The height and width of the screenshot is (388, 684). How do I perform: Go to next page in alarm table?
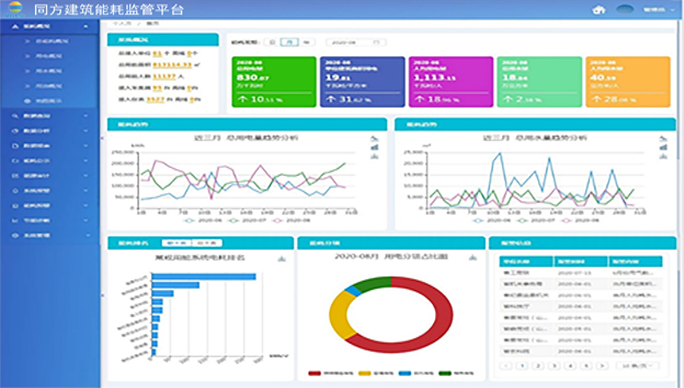click(602, 366)
